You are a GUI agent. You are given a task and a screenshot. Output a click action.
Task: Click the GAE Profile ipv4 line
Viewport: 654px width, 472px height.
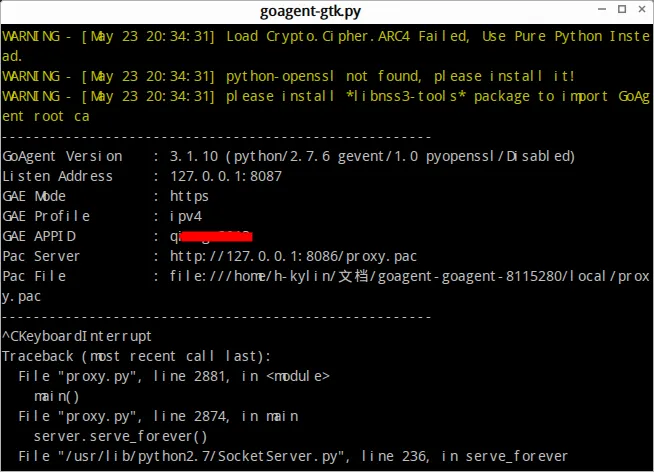click(x=102, y=216)
